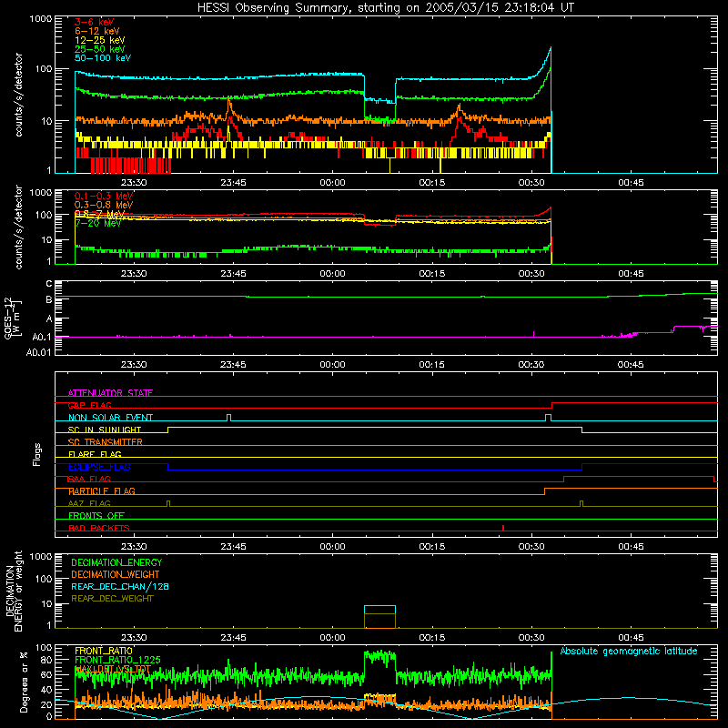Click 00:15 time label under MeV panel
Image resolution: width=728 pixels, height=728 pixels.
[431, 274]
